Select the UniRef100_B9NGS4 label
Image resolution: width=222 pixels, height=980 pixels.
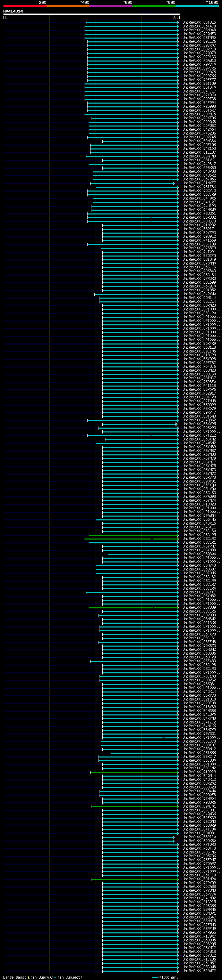tap(199, 141)
